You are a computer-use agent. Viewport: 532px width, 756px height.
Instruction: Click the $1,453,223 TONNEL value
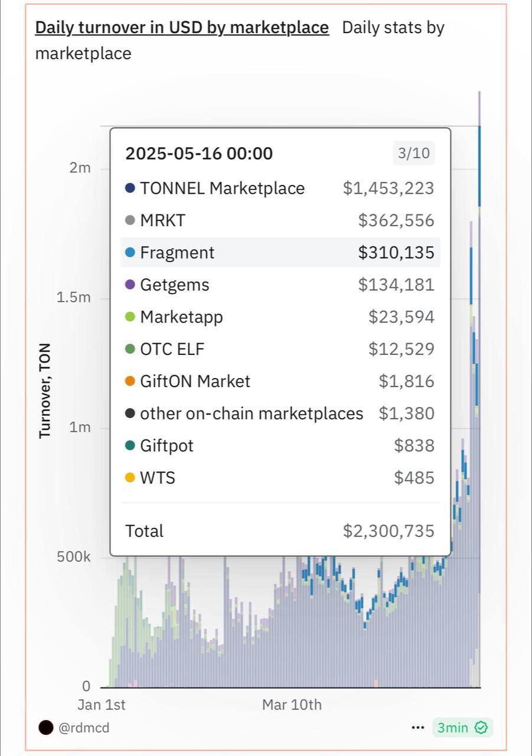click(x=389, y=188)
